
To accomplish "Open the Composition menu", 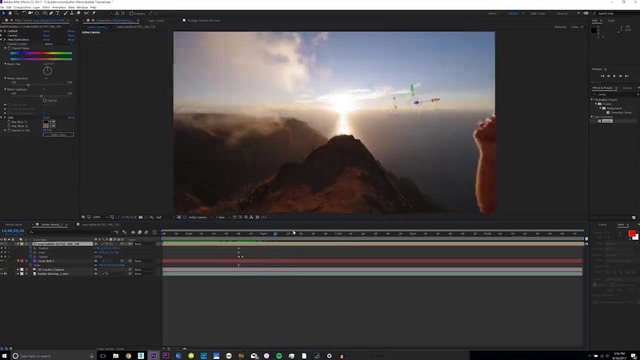I will coord(22,7).
